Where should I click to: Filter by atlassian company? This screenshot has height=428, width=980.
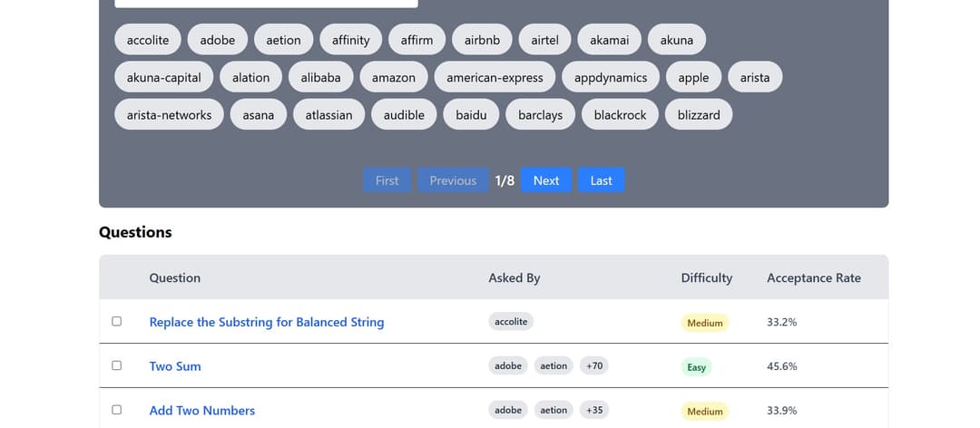point(328,114)
